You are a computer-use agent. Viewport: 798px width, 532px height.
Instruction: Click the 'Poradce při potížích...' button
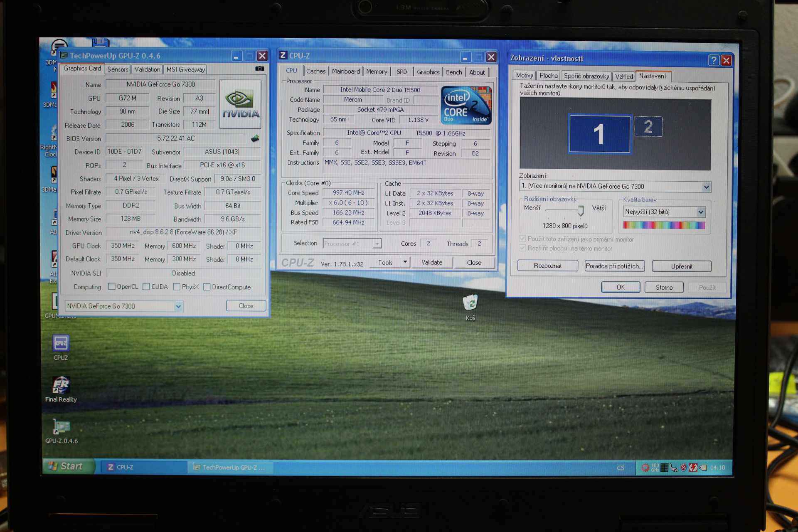[x=614, y=266]
